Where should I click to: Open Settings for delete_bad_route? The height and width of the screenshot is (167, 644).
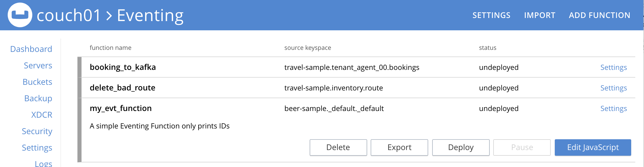pos(613,88)
